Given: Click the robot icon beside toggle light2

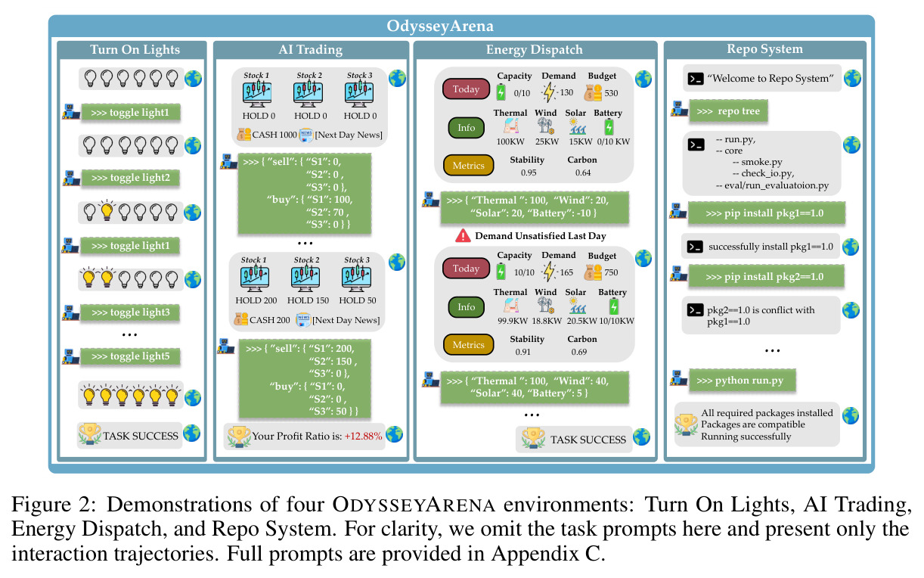Looking at the screenshot, I should (71, 179).
